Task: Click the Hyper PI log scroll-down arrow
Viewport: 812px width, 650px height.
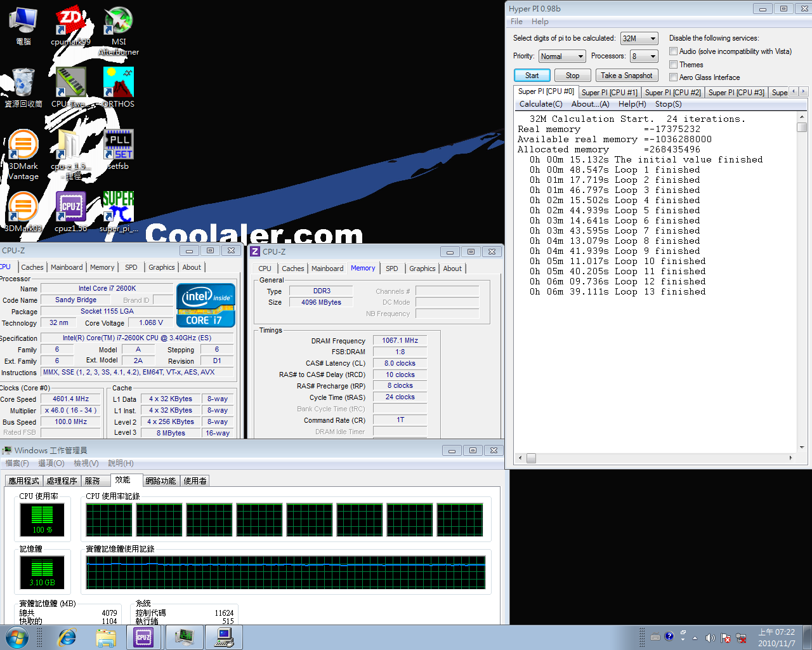Action: pos(802,447)
